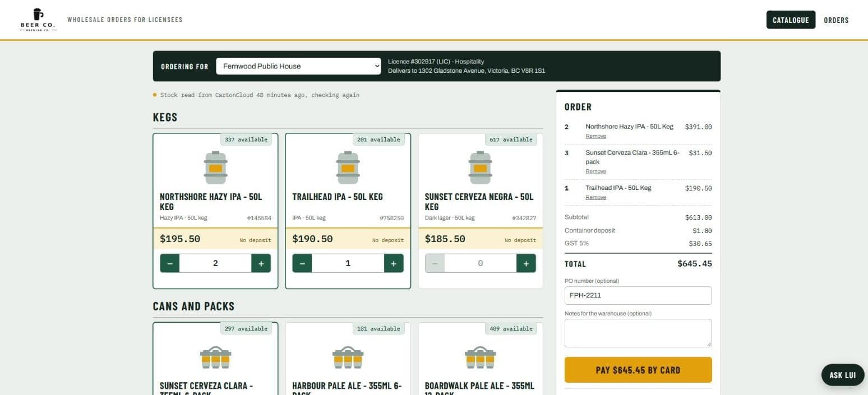This screenshot has height=395, width=868.
Task: Click the GST 5% amount $30.65
Action: [700, 244]
